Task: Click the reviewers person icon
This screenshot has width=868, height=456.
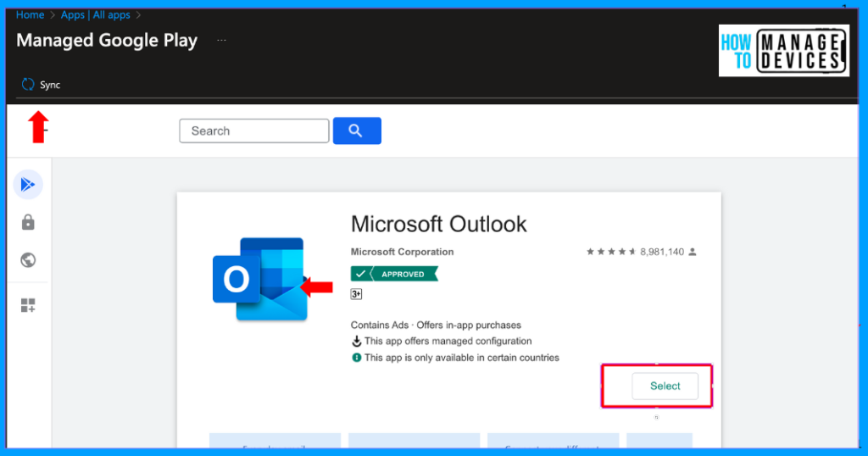Action: point(692,252)
